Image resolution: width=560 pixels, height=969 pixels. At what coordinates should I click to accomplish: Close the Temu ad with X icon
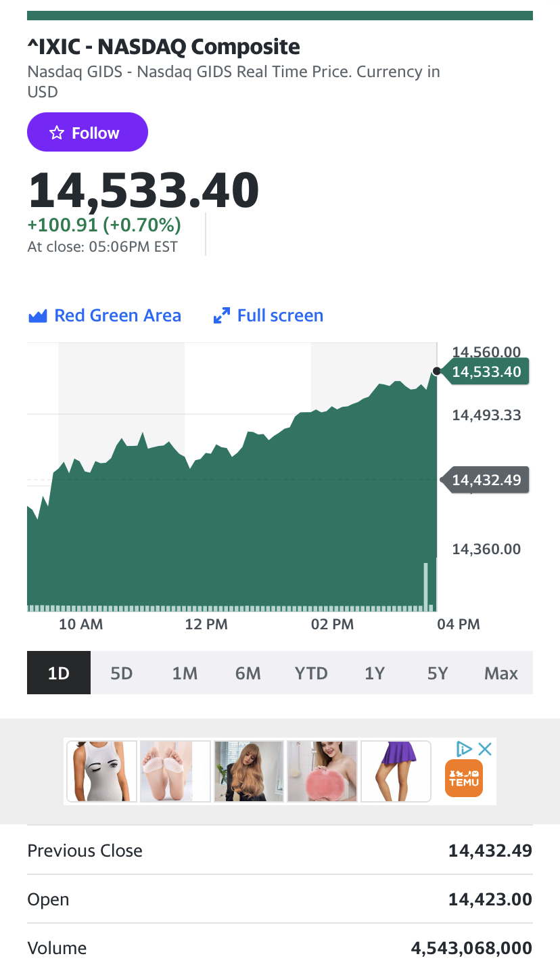pos(485,749)
